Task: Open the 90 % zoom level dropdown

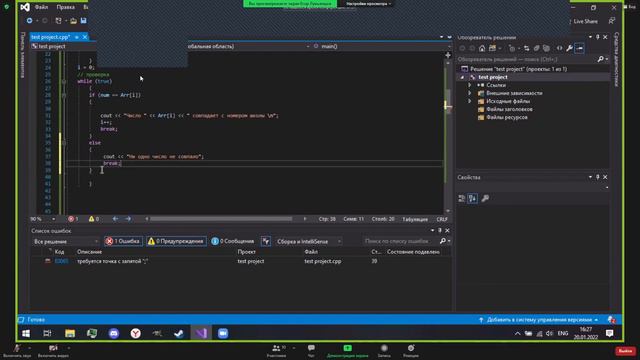Action: click(x=43, y=219)
